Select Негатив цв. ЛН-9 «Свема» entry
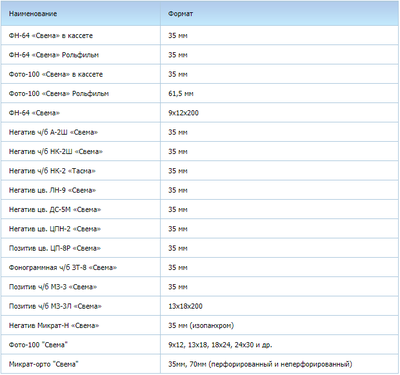This screenshot has height=375, width=400. (x=52, y=190)
